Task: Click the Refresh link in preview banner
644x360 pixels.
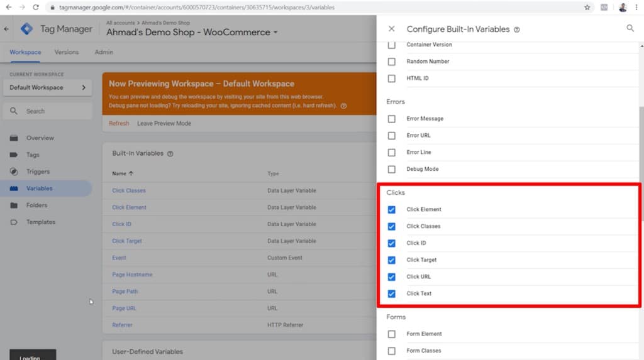Action: point(119,123)
